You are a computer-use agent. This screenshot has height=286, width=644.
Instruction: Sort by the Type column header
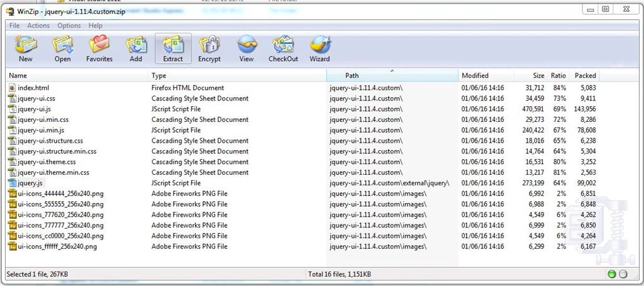pos(237,75)
